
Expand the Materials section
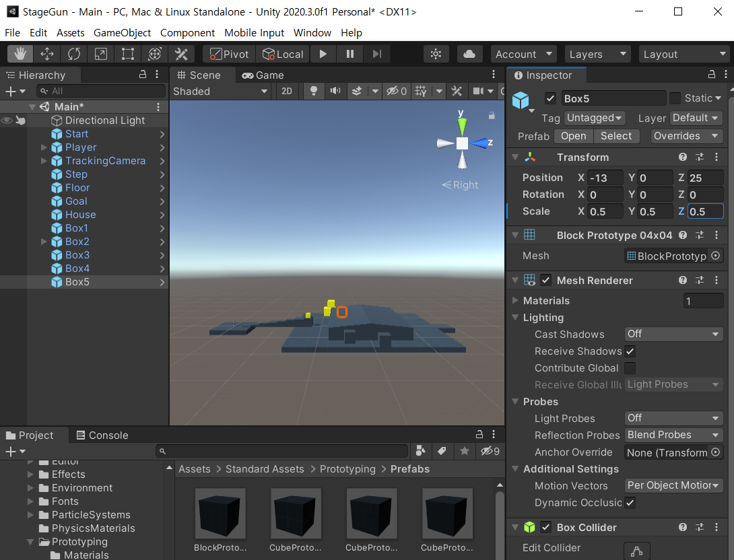tap(515, 300)
